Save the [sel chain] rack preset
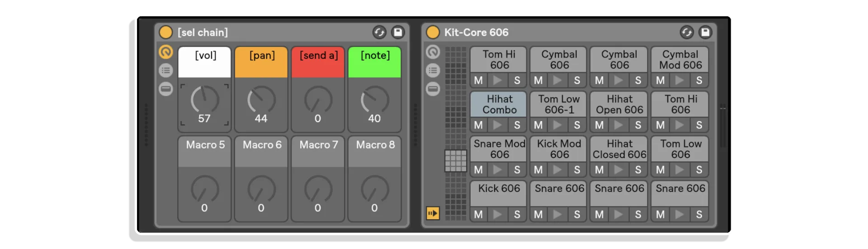The image size is (868, 249). (x=398, y=32)
